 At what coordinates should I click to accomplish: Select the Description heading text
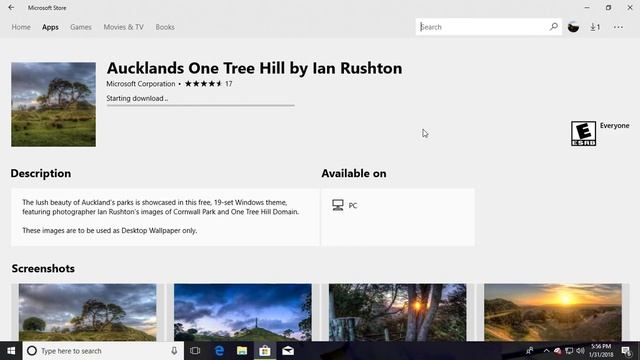click(41, 173)
